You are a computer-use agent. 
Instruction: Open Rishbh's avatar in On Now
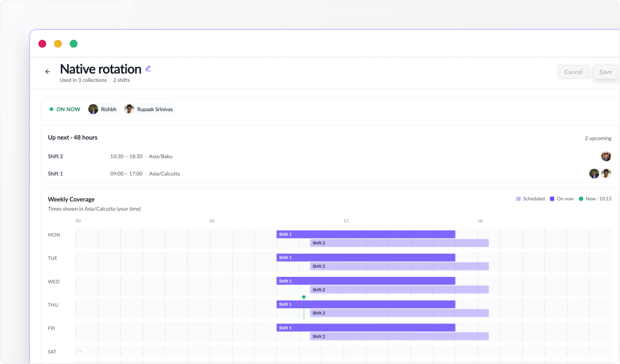(x=93, y=109)
